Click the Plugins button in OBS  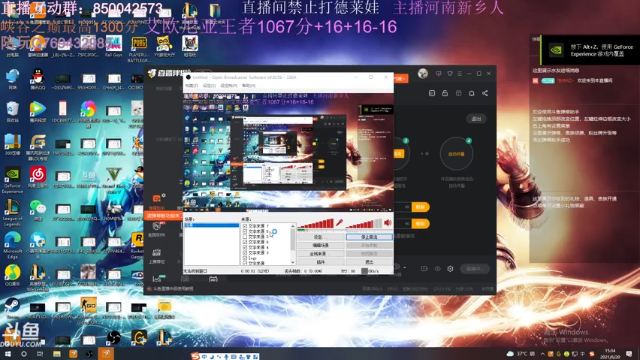(321, 262)
